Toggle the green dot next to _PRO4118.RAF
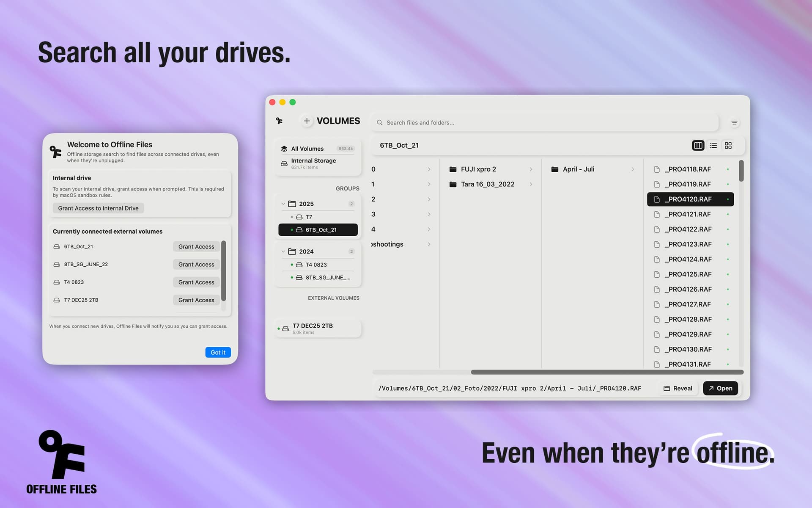 coord(727,169)
